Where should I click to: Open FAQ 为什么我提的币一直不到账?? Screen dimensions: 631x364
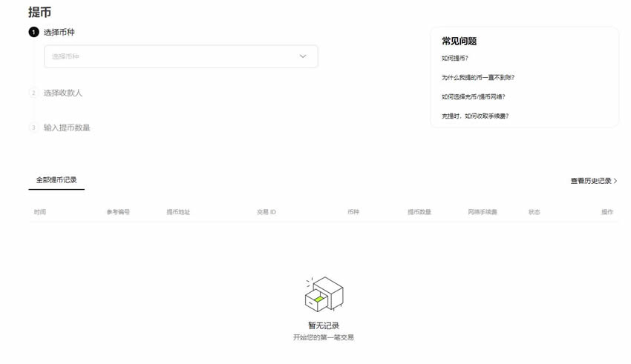coord(477,78)
